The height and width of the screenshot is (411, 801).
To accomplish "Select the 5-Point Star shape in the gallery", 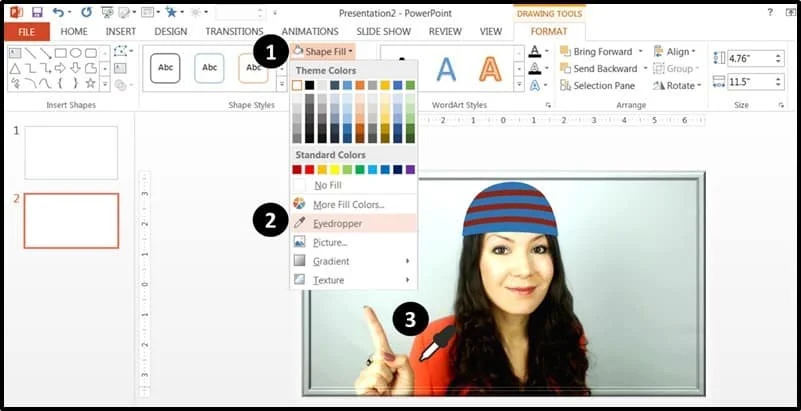I will pyautogui.click(x=91, y=83).
